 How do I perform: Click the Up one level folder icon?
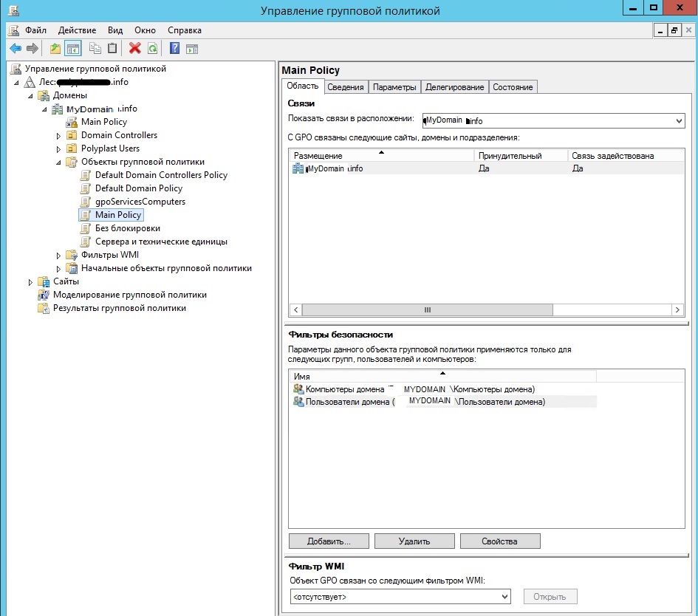click(55, 48)
